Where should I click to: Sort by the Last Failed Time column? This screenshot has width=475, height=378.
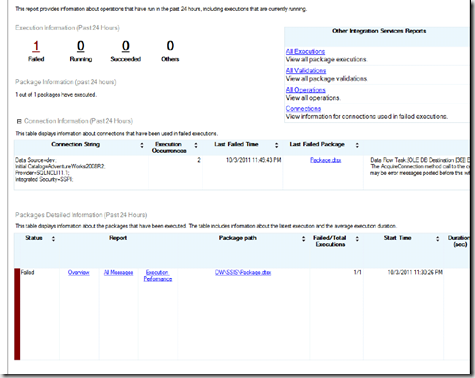[276, 145]
